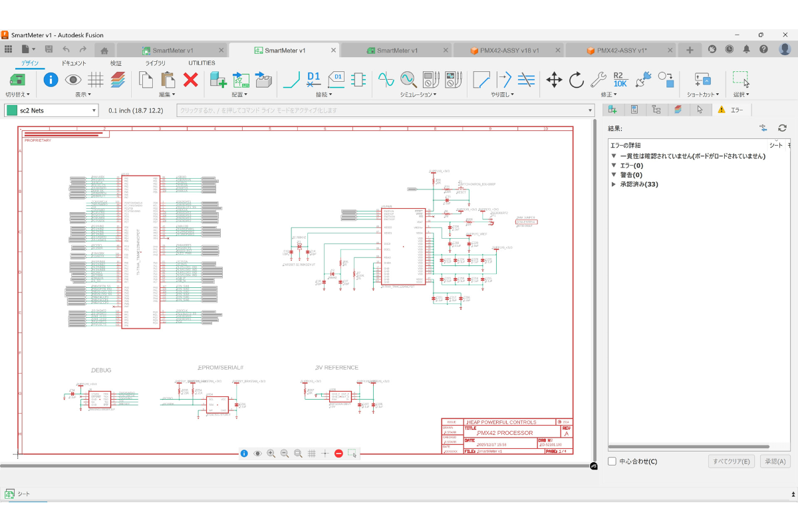Click the Add Part placement icon
798x532 pixels.
coord(218,80)
